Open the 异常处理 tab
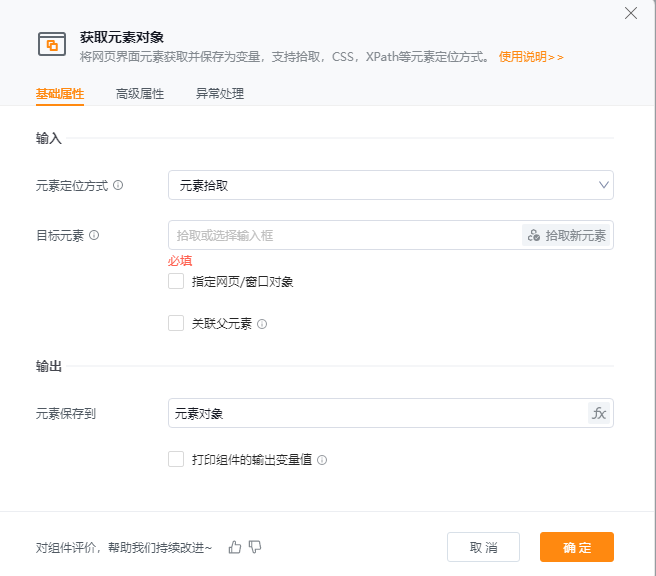Image resolution: width=656 pixels, height=576 pixels. point(220,94)
